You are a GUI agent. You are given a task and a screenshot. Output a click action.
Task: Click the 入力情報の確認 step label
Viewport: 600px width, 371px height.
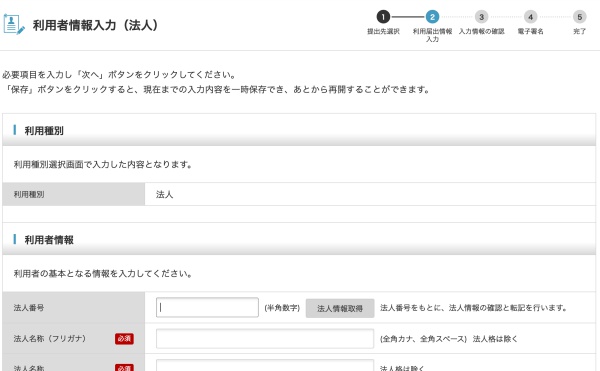point(481,31)
